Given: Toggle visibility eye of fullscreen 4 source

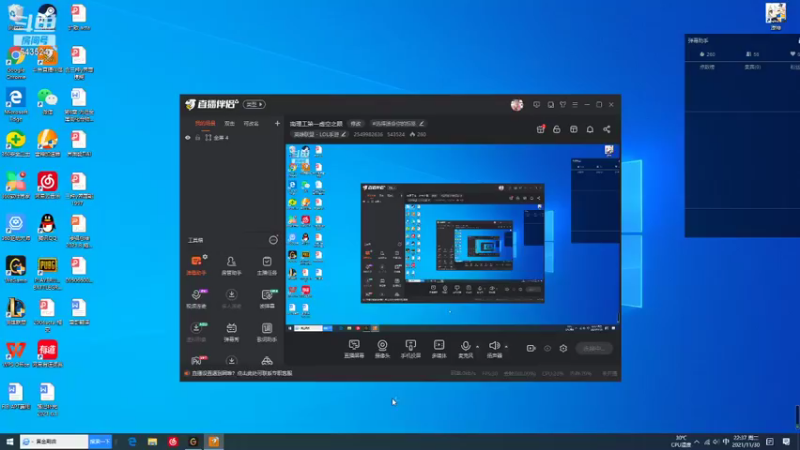Looking at the screenshot, I should pos(188,138).
